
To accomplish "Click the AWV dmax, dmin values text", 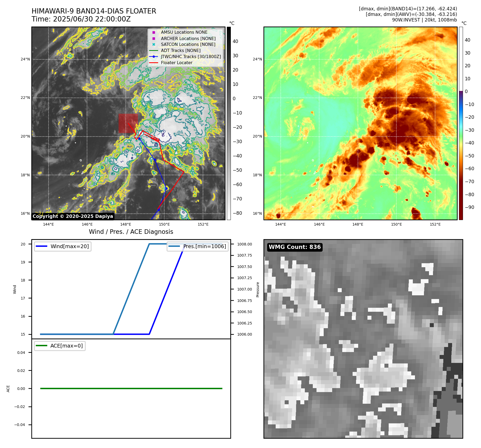I will click(411, 14).
